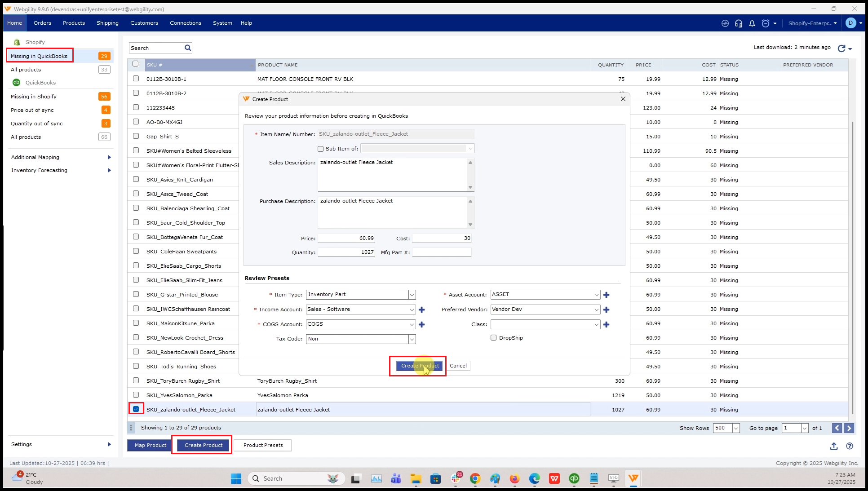Open the Shipping menu

point(107,23)
